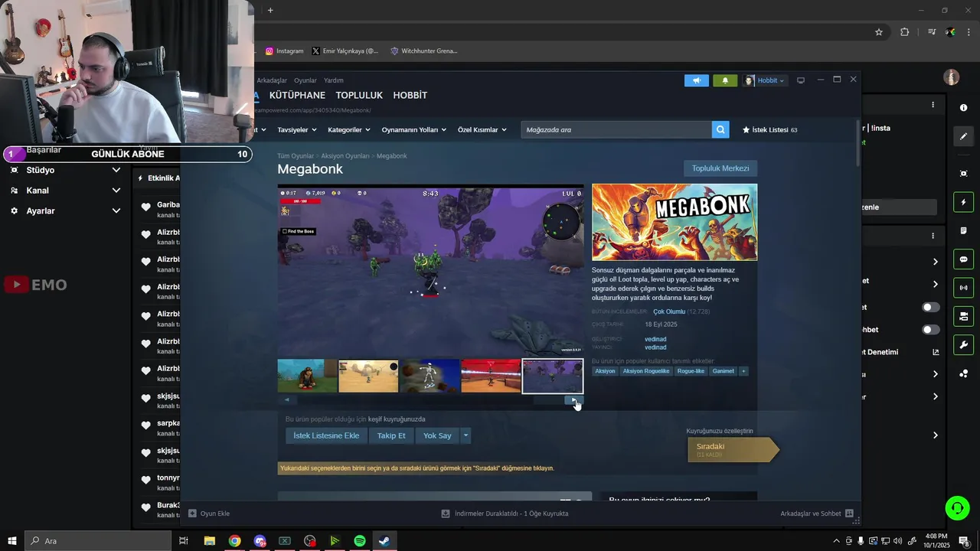The height and width of the screenshot is (551, 980).
Task: Click the external link icon next to Denetimi
Action: 935,352
